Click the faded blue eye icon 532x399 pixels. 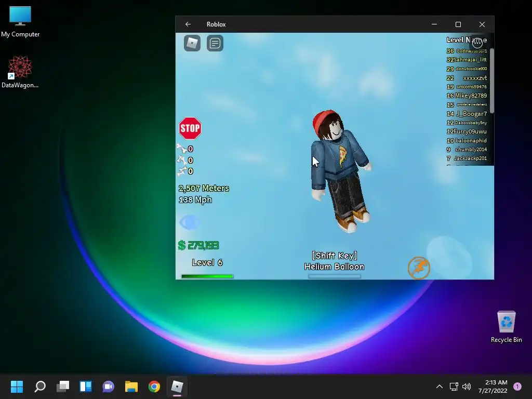point(189,222)
